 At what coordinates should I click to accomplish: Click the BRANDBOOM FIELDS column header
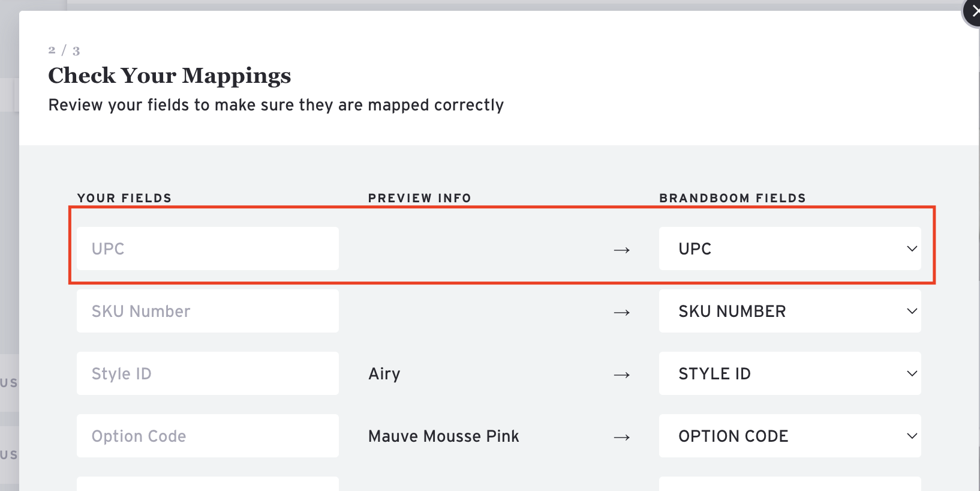(732, 197)
